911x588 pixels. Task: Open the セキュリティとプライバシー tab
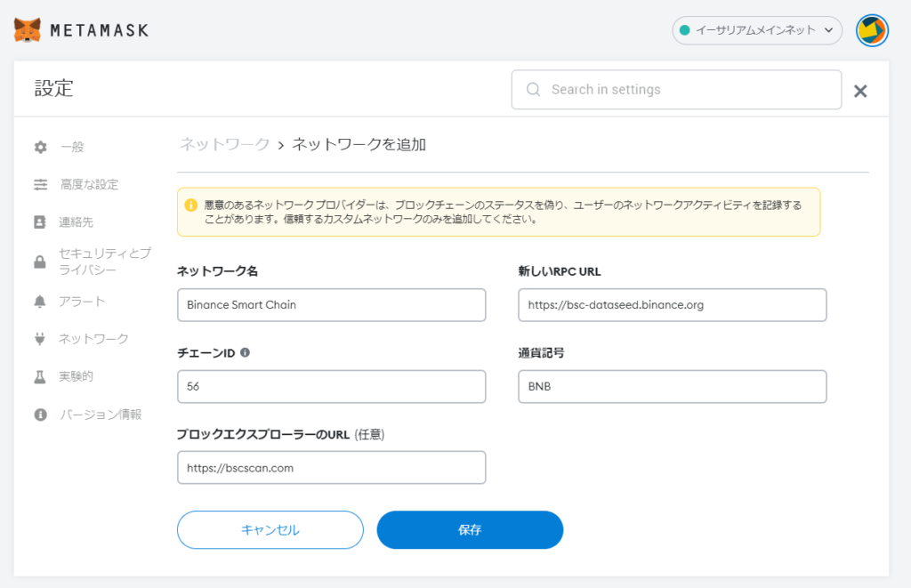[x=105, y=262]
